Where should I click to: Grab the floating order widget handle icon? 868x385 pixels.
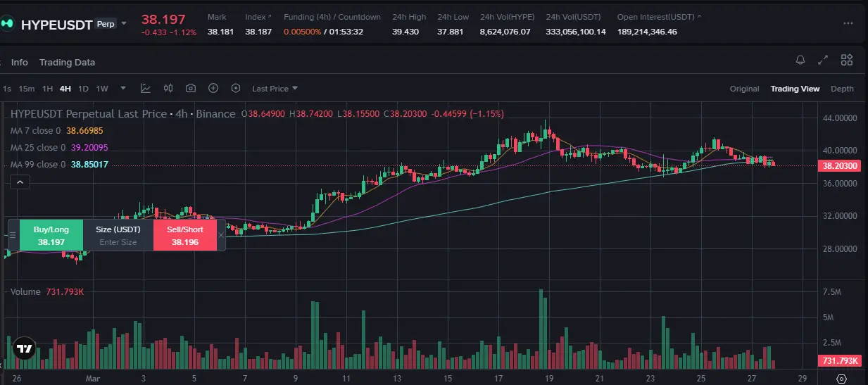(x=12, y=235)
